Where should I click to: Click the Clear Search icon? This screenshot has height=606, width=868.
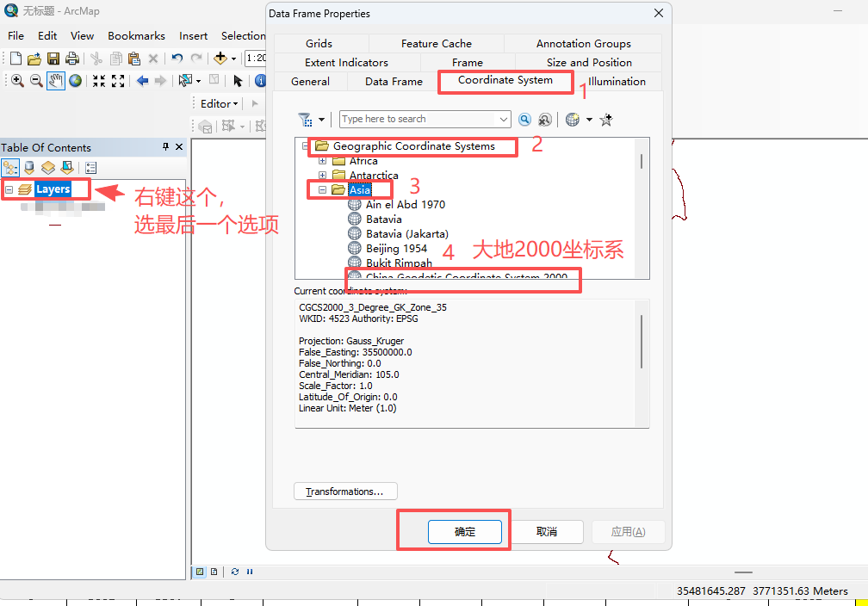click(x=545, y=120)
